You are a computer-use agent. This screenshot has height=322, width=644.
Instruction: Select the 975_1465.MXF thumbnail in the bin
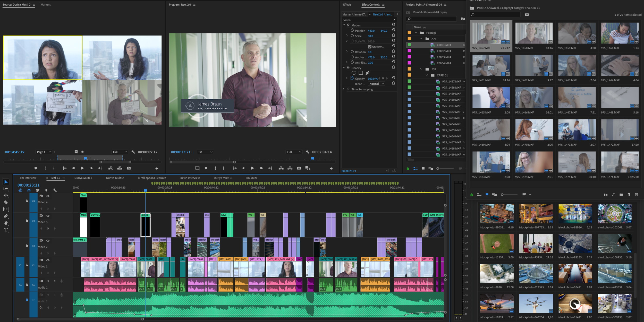coord(491,98)
